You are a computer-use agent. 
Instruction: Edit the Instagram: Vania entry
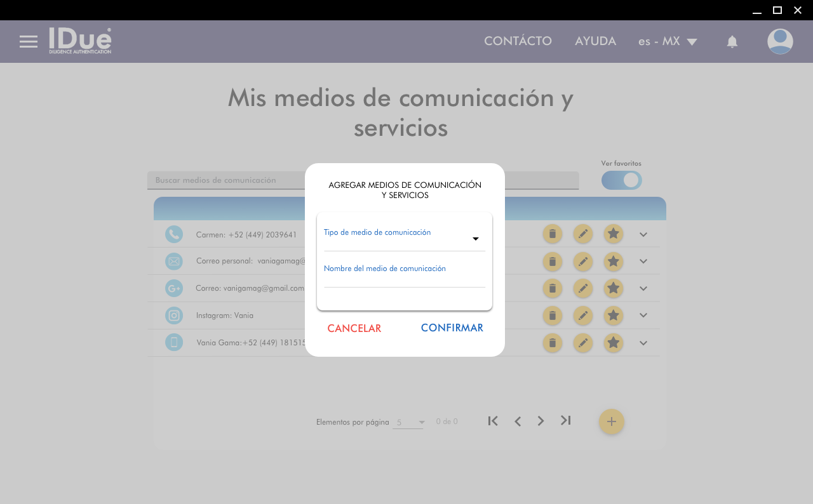click(x=582, y=315)
